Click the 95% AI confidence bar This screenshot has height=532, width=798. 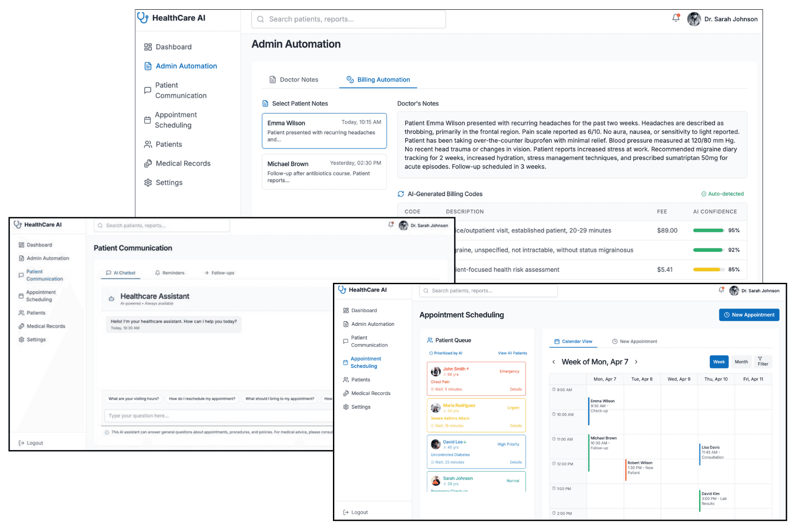click(x=708, y=231)
